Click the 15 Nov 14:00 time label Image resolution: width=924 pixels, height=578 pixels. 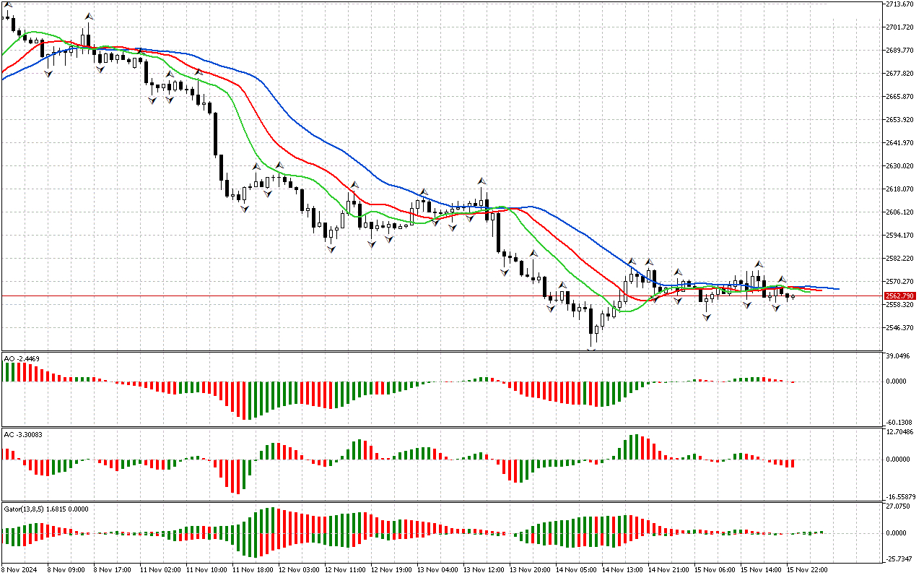(x=759, y=570)
